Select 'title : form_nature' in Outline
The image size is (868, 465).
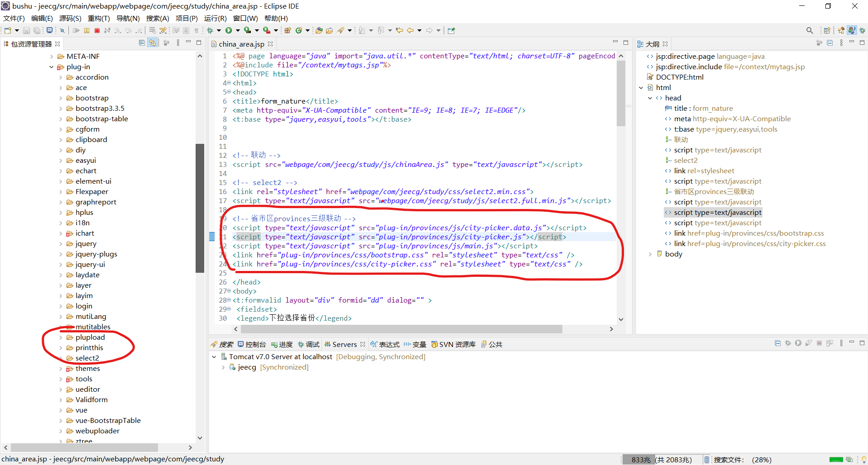tap(703, 109)
